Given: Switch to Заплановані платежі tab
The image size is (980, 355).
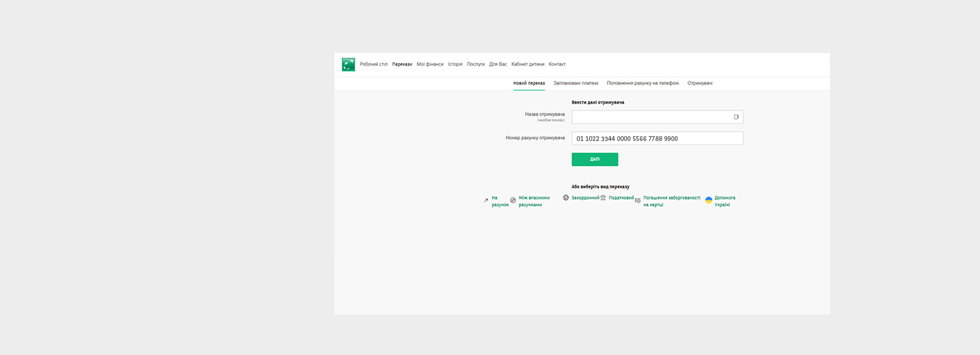Looking at the screenshot, I should pyautogui.click(x=575, y=83).
